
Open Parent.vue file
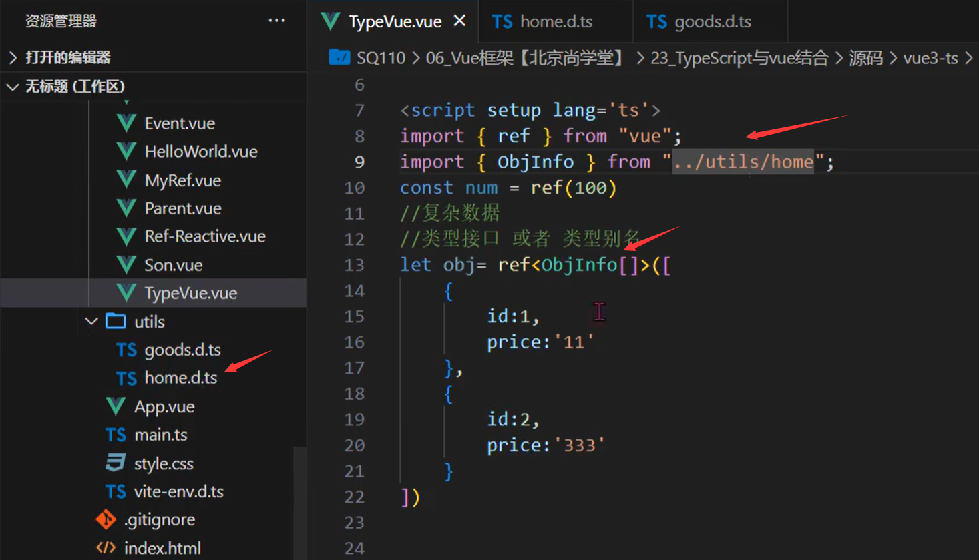click(x=182, y=208)
